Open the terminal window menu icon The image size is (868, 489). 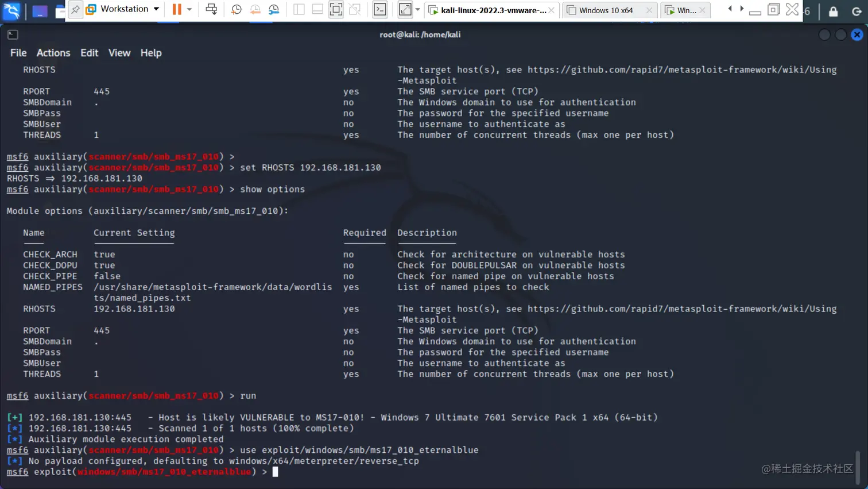click(13, 34)
